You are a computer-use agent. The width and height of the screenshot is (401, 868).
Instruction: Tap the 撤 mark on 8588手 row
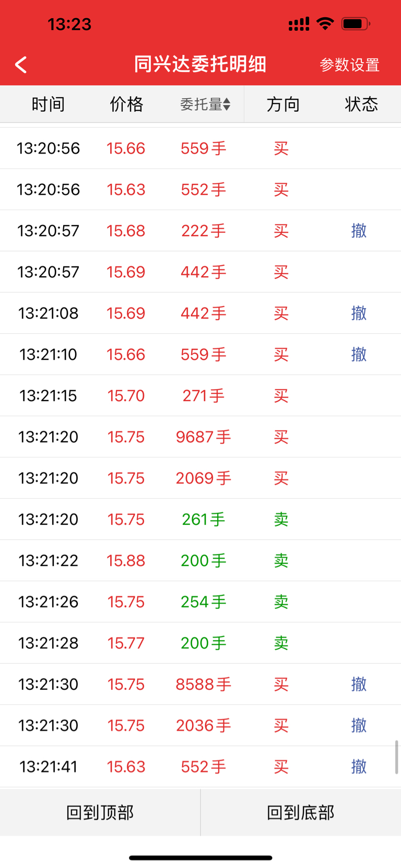click(359, 684)
